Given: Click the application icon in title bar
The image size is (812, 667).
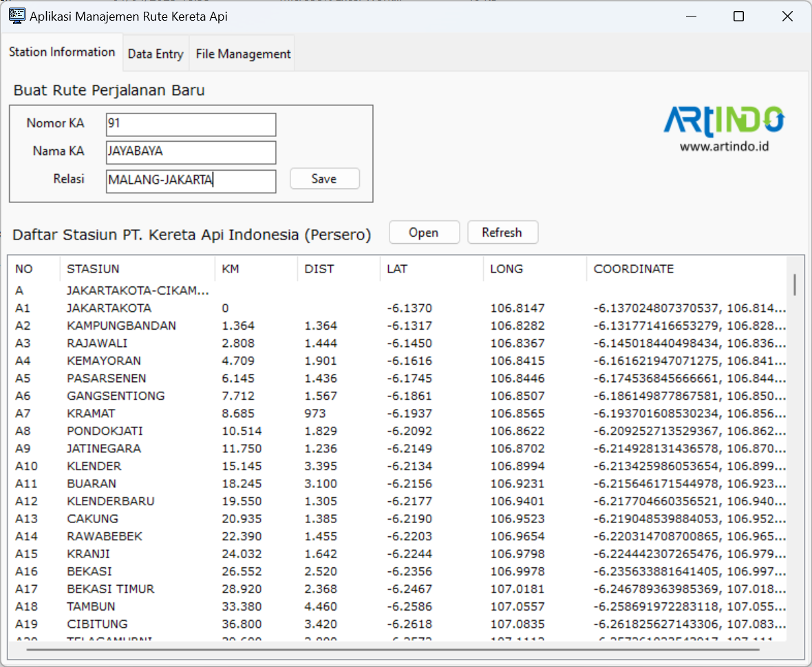Looking at the screenshot, I should click(17, 16).
